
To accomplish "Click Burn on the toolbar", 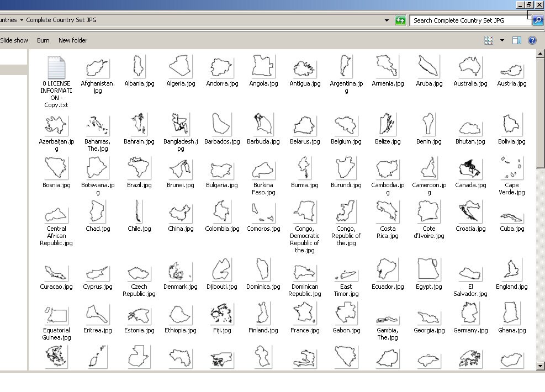I will (x=43, y=40).
